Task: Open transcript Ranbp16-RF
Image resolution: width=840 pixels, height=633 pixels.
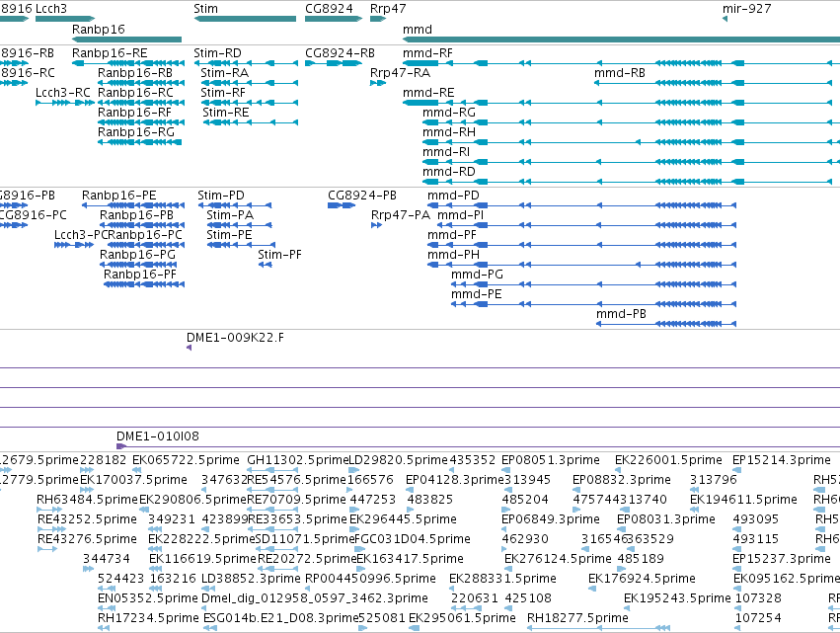Action: coord(134,113)
